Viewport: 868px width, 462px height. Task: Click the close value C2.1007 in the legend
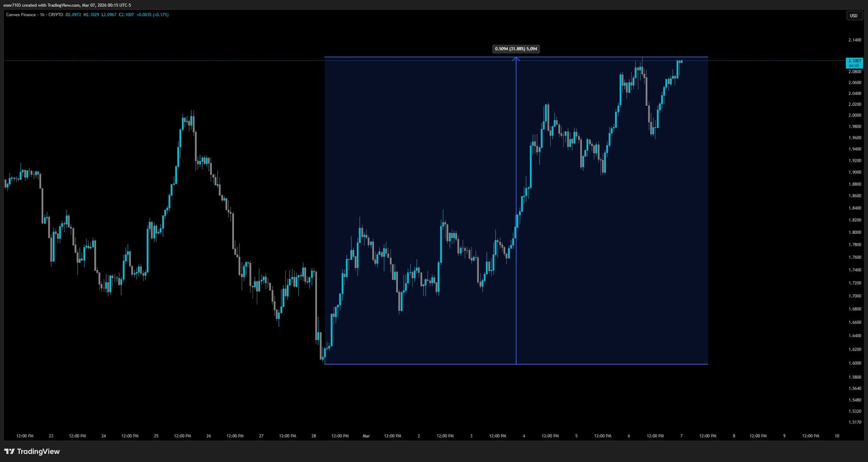[x=126, y=15]
